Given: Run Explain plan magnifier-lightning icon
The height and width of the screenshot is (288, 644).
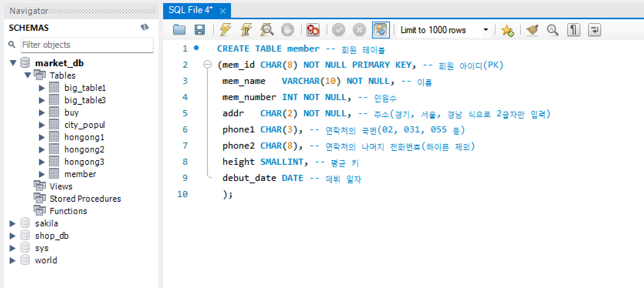Looking at the screenshot, I should [x=267, y=30].
